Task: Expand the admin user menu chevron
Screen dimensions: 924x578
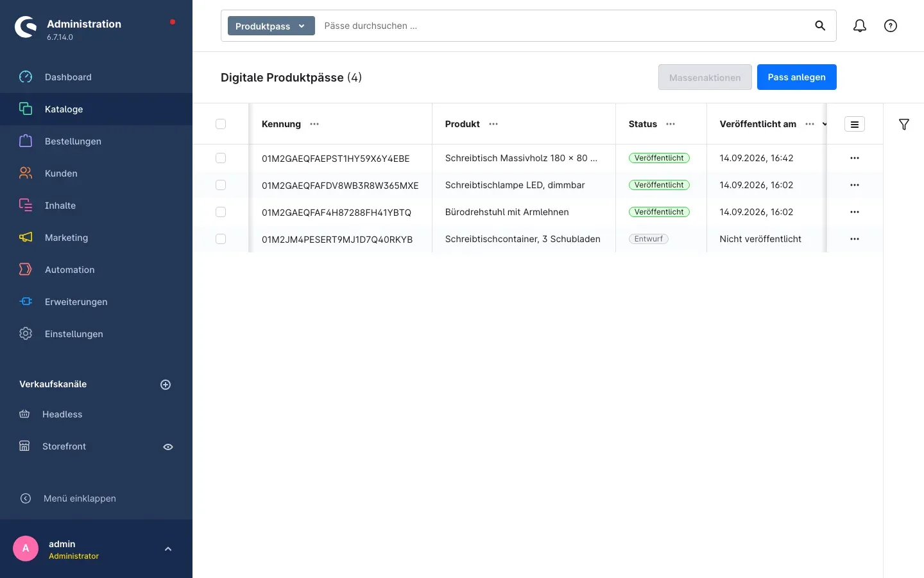Action: pyautogui.click(x=168, y=549)
